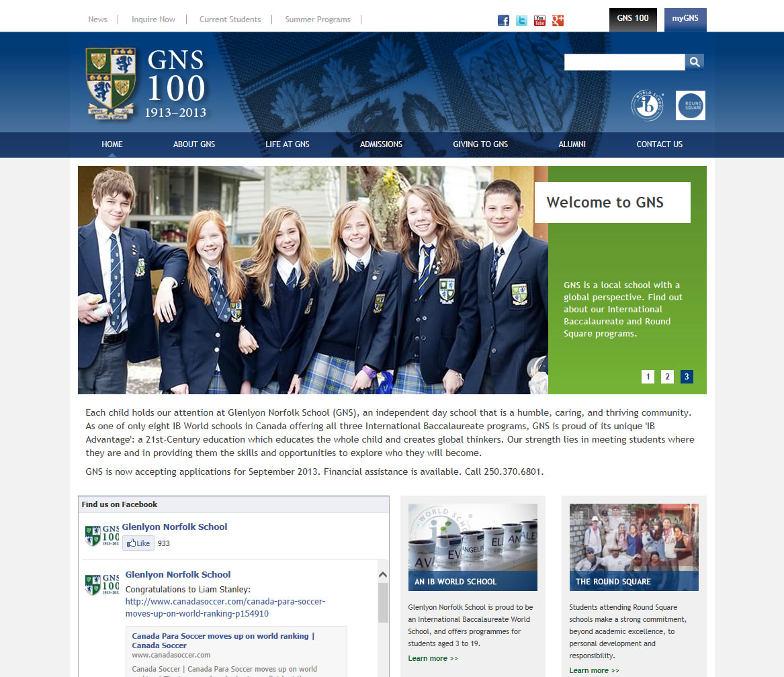Open the Twitter icon in top bar

(x=521, y=21)
